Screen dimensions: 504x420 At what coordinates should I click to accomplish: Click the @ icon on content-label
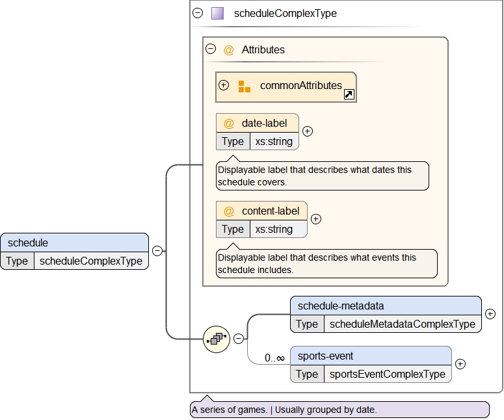tap(229, 211)
